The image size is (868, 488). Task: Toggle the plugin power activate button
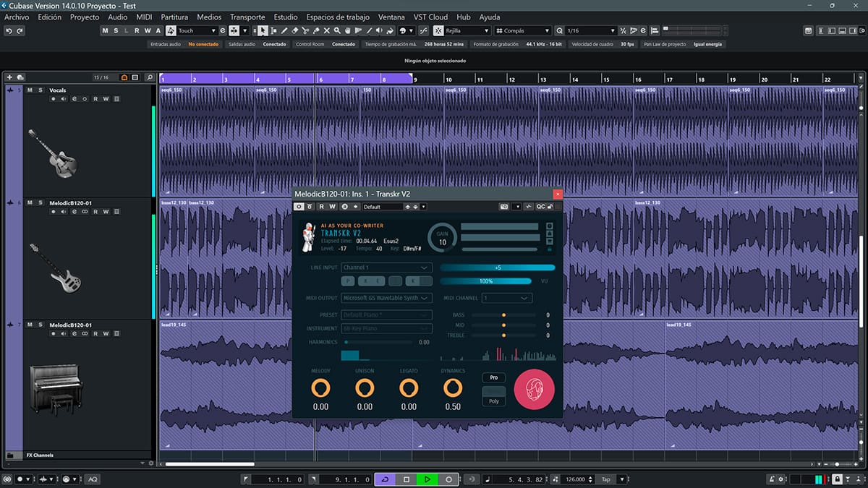tap(299, 207)
